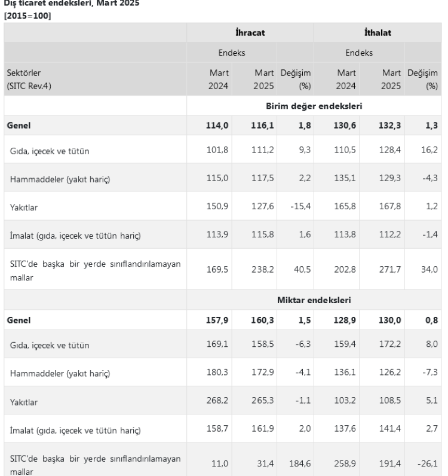Select the İhracat column group header

click(x=250, y=33)
